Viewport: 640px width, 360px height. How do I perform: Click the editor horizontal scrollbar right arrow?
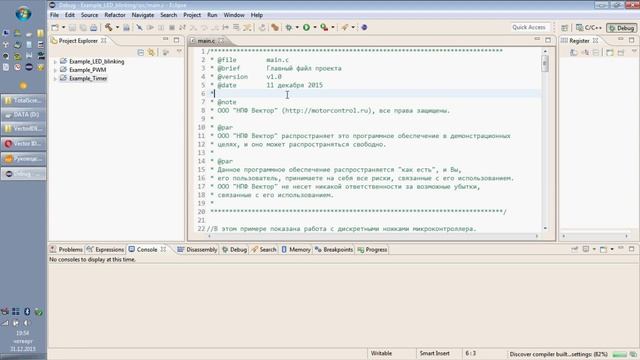(x=537, y=236)
